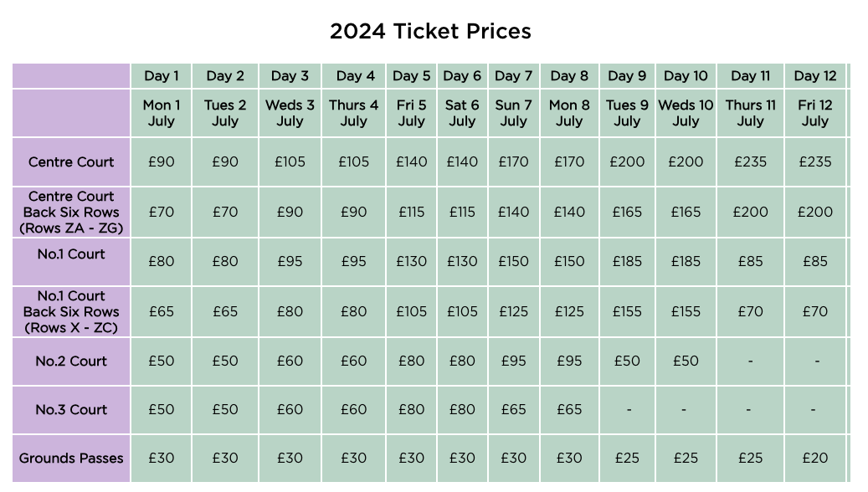Click the £165 Back Six Rows Weds 10 price
Screen dimensions: 868x492
686,212
